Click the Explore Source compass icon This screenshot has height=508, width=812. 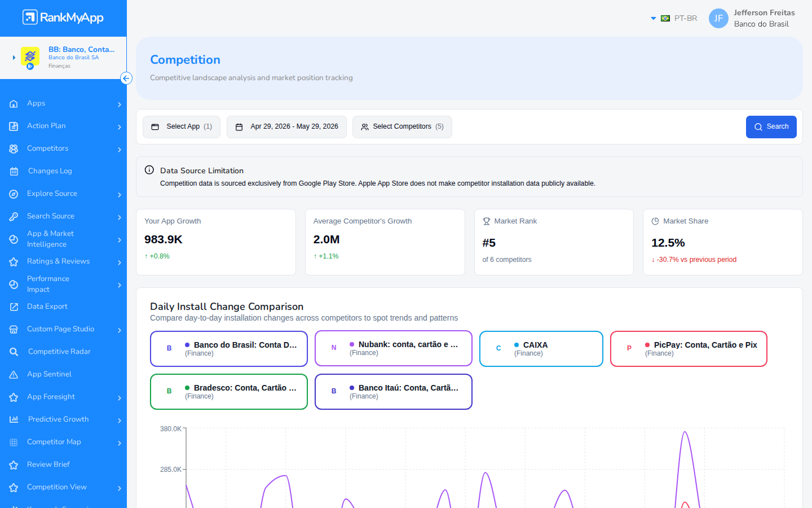click(14, 194)
